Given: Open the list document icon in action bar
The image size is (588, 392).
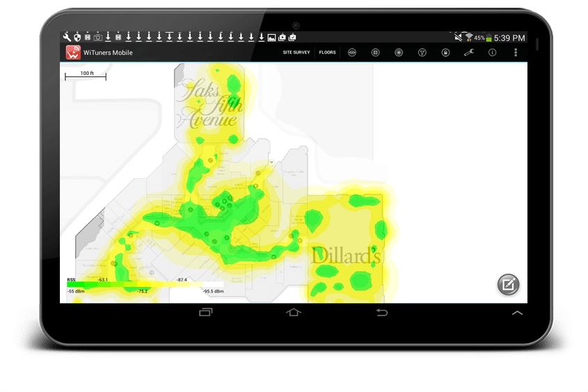Looking at the screenshot, I should [x=375, y=52].
